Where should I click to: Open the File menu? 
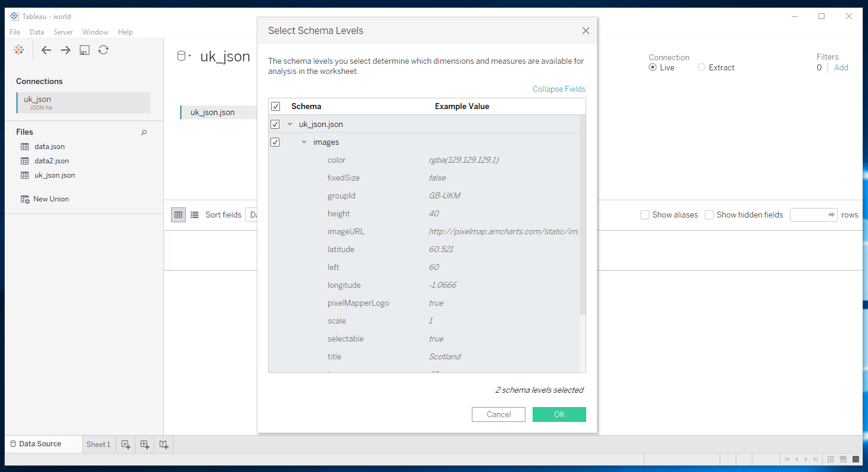point(15,32)
